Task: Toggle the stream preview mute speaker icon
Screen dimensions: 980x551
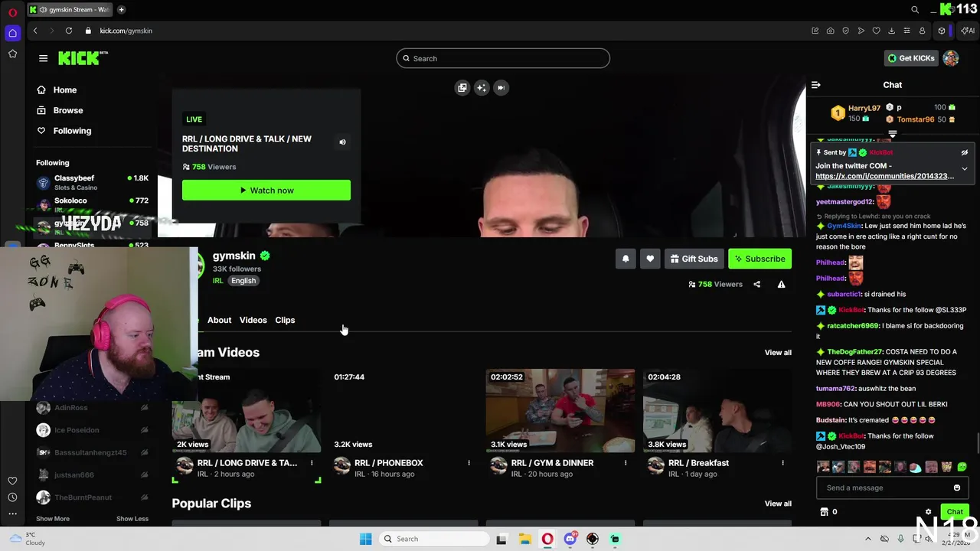Action: [x=342, y=142]
